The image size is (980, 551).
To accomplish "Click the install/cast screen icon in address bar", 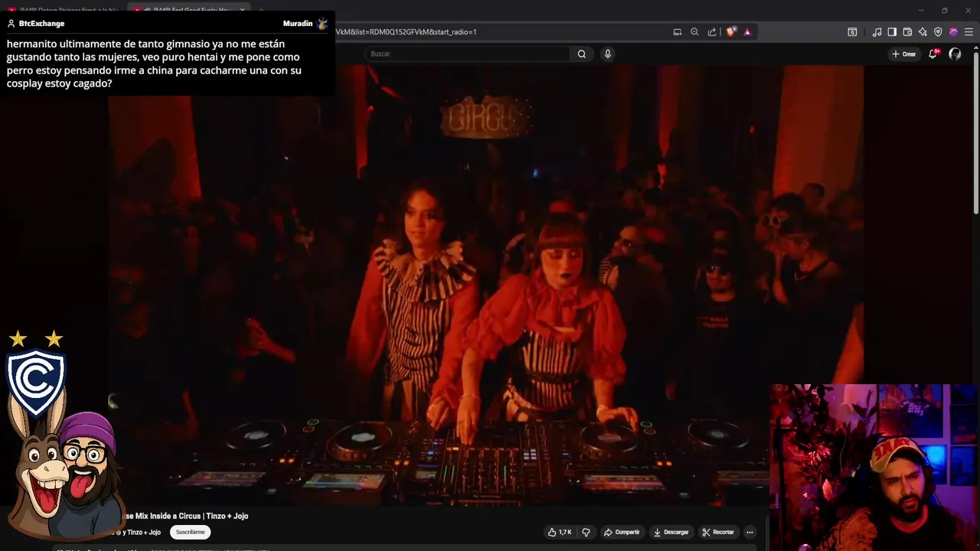I will click(677, 32).
